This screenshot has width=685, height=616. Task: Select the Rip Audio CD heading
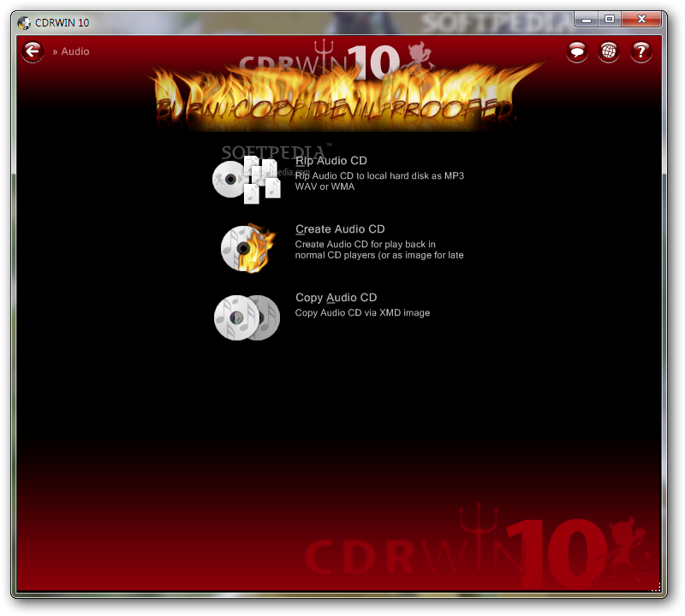pos(331,161)
